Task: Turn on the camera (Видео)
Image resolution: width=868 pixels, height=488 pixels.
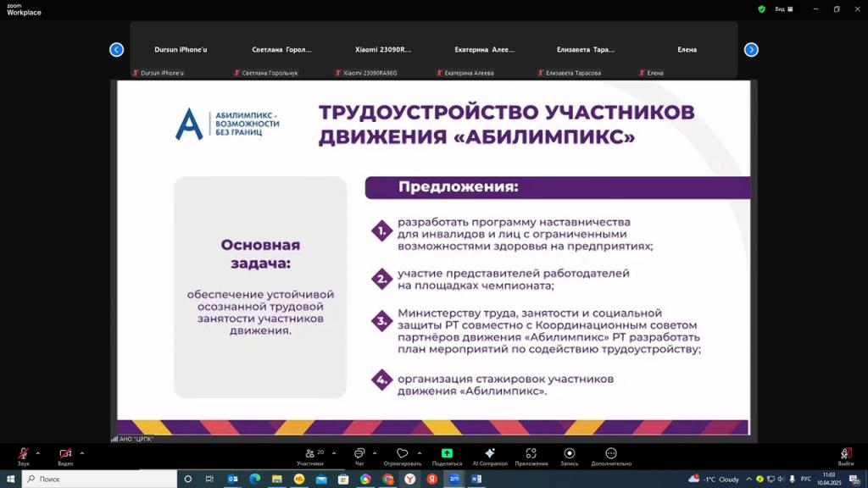Action: 65,456
